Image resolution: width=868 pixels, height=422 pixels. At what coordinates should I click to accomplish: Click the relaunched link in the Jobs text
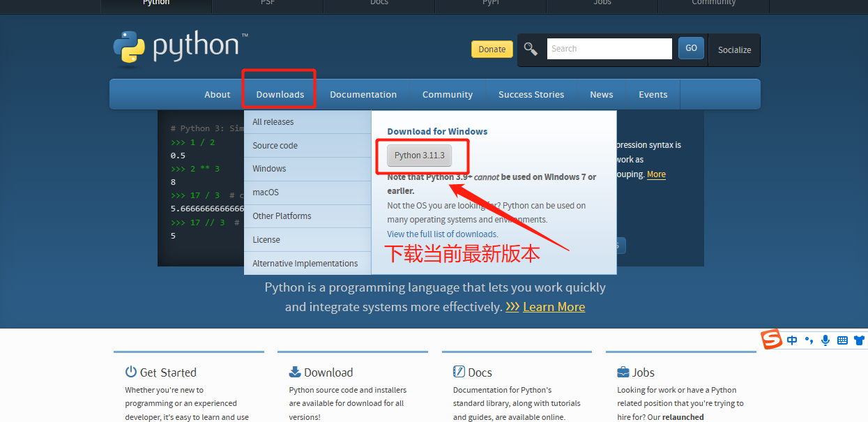click(x=683, y=417)
